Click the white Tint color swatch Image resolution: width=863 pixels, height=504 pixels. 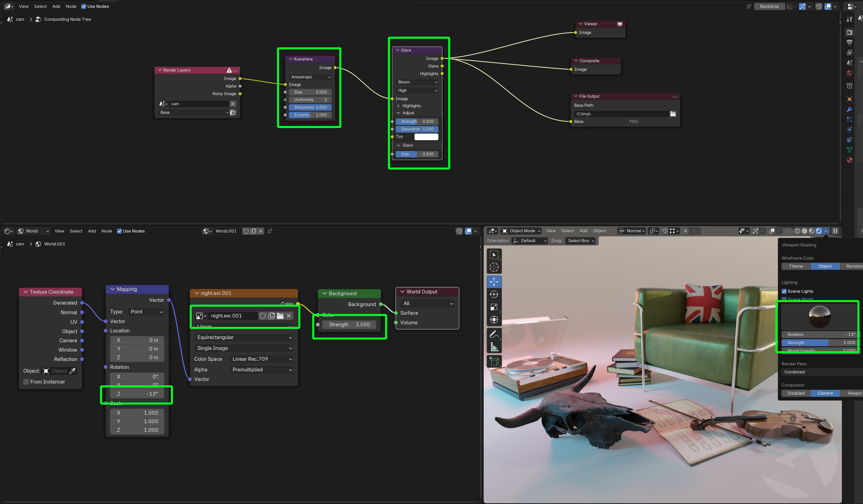pos(426,137)
